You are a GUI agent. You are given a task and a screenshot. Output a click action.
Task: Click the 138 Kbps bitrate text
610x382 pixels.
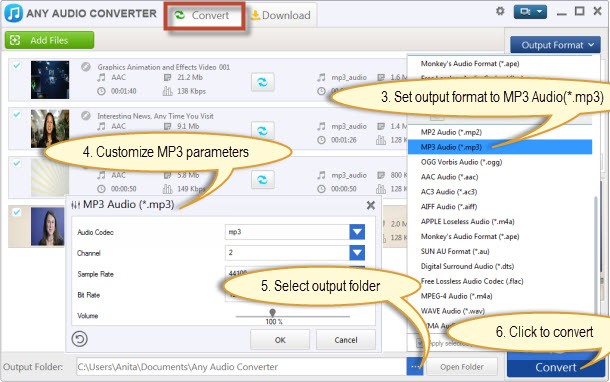pos(191,91)
